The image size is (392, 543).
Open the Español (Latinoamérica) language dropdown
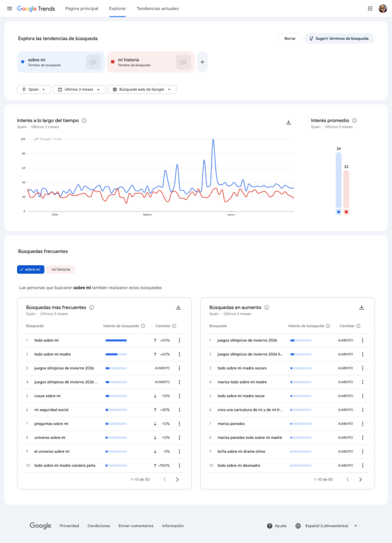tap(327, 526)
